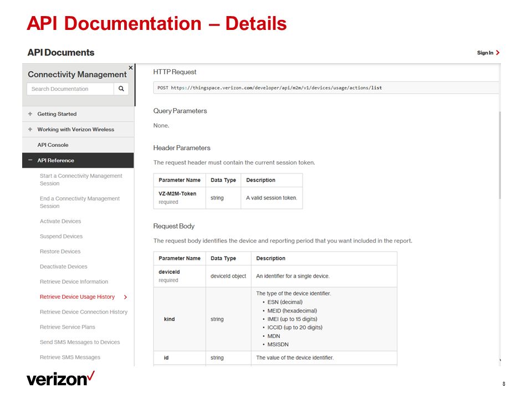
Task: Click the Verizon logo
Action: coord(60,378)
